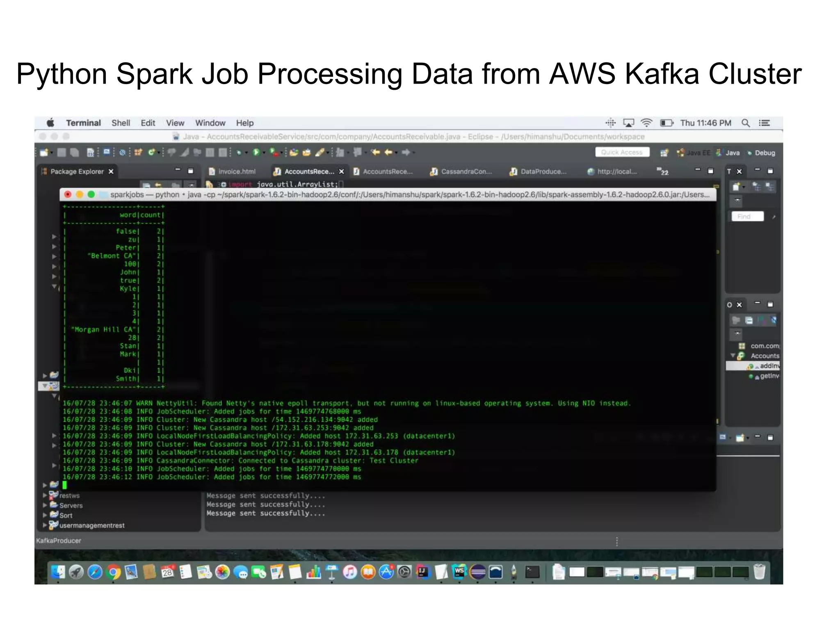
Task: Open the Help menu in menu bar
Action: pos(244,123)
